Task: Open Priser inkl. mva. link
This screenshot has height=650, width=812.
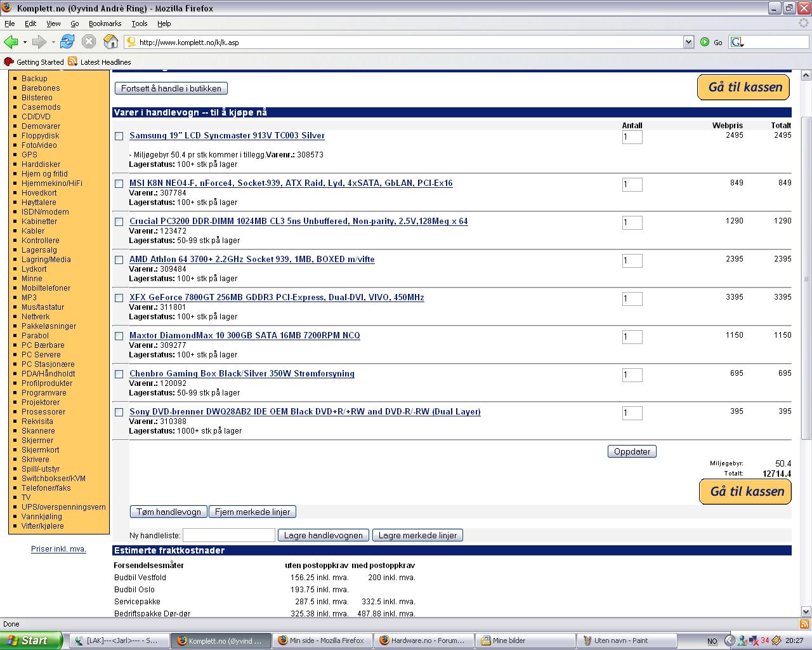Action: click(x=58, y=549)
